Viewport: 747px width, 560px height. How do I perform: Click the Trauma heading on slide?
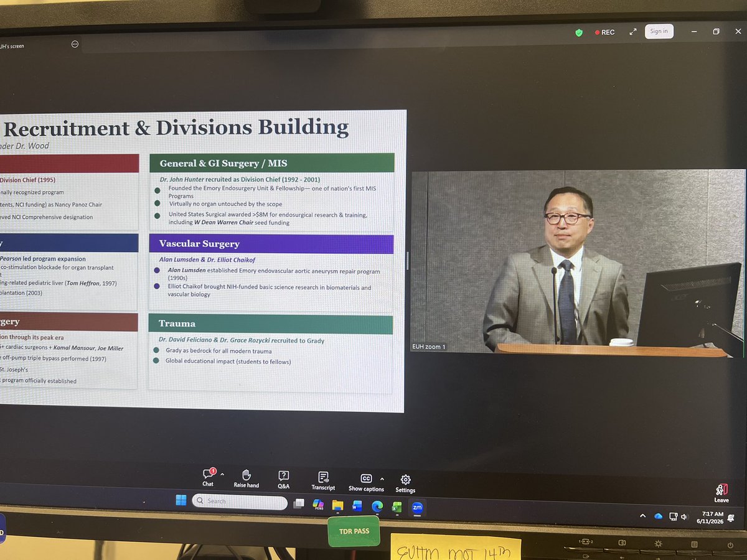tap(177, 324)
